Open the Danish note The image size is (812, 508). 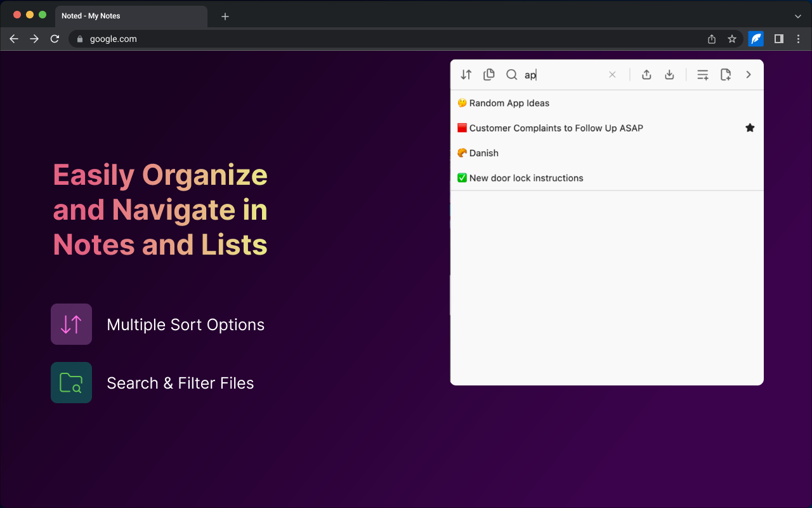tap(606, 153)
